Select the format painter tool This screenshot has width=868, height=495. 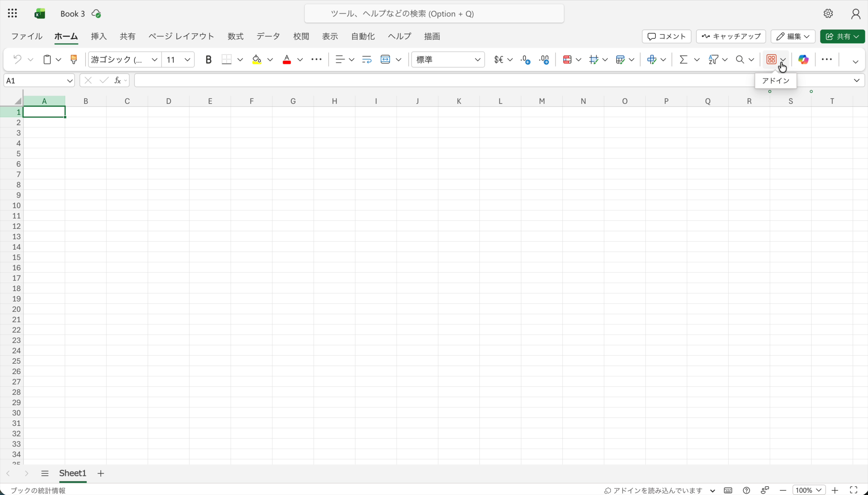point(74,59)
